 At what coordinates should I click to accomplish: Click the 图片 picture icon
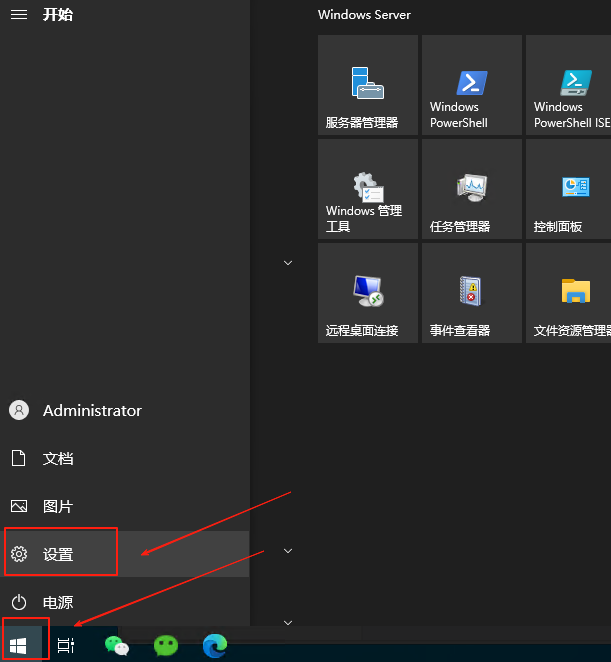click(19, 506)
